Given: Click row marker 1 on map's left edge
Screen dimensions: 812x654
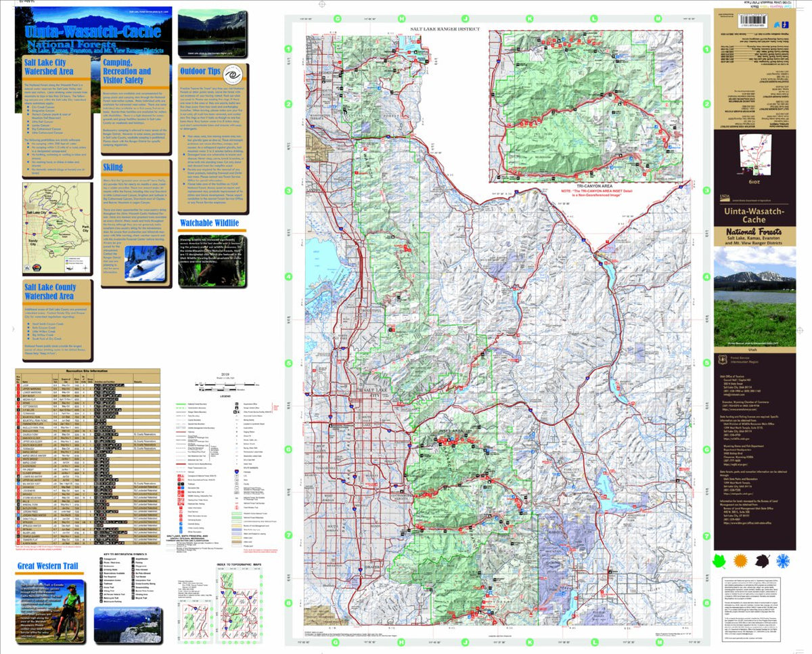Looking at the screenshot, I should pyautogui.click(x=289, y=49).
